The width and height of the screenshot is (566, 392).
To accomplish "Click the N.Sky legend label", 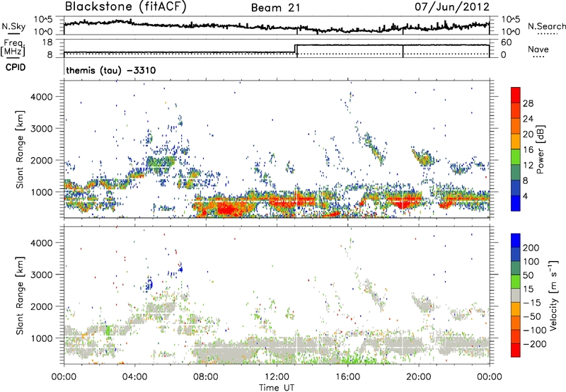I will [x=13, y=26].
